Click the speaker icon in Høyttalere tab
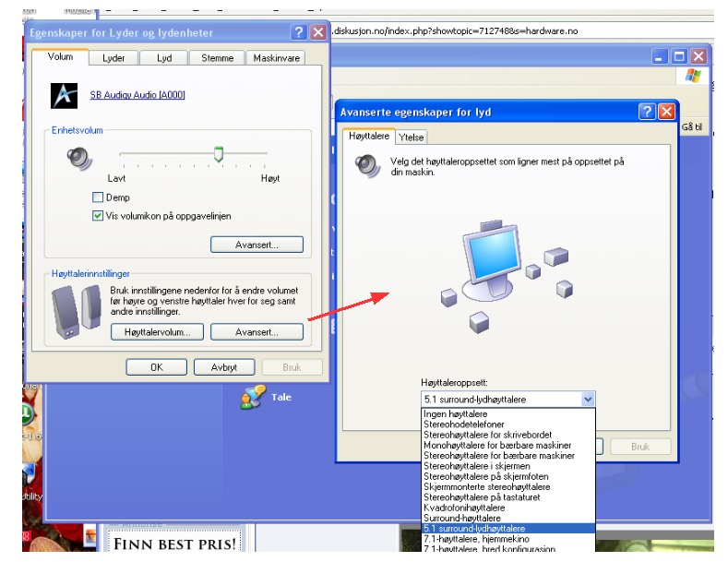The image size is (728, 562). (x=368, y=166)
